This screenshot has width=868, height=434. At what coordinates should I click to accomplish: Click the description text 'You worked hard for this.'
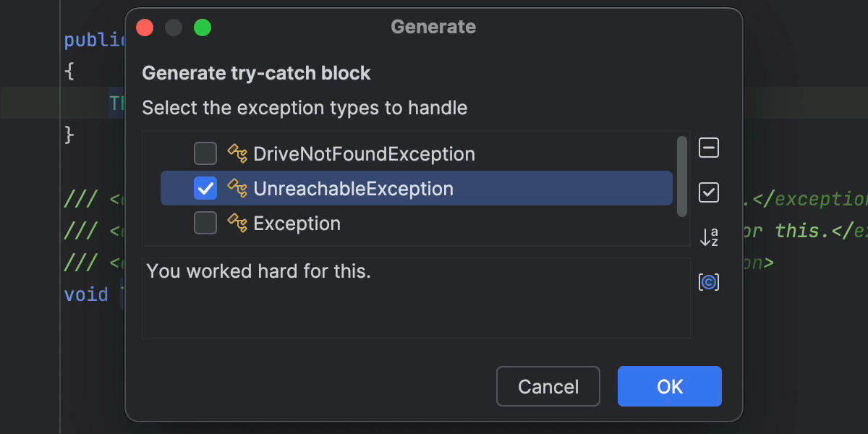pyautogui.click(x=258, y=271)
